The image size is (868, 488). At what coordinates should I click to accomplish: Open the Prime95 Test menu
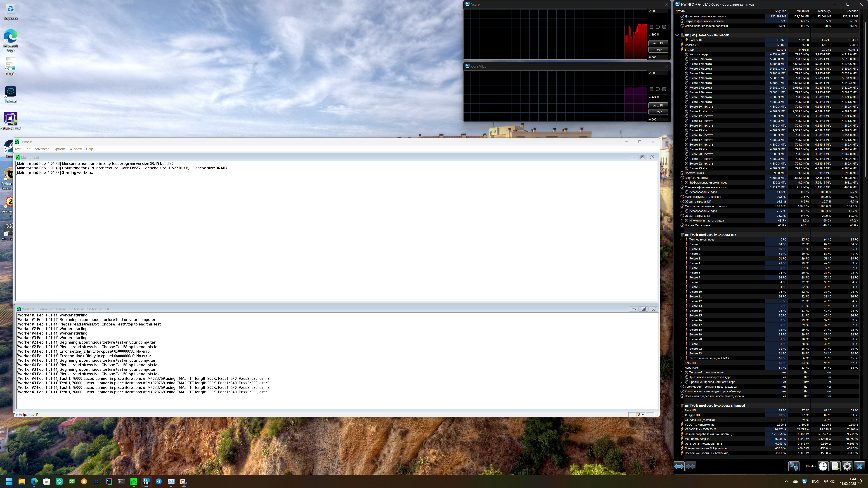pyautogui.click(x=17, y=149)
